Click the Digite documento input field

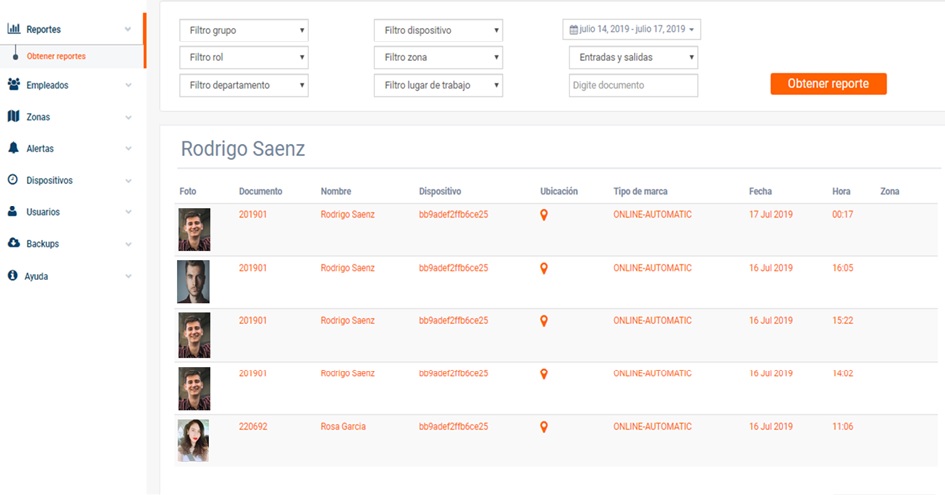633,86
